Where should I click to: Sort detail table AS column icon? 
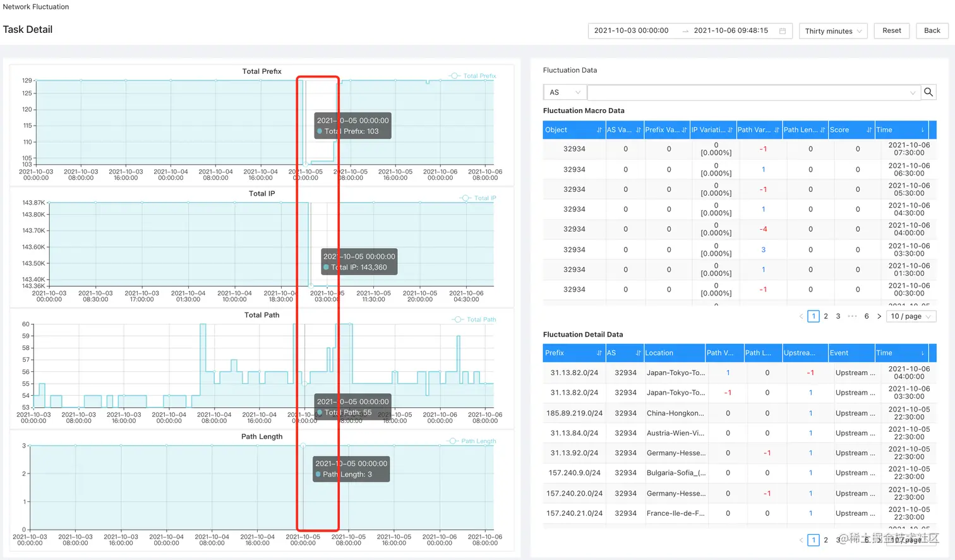[639, 353]
